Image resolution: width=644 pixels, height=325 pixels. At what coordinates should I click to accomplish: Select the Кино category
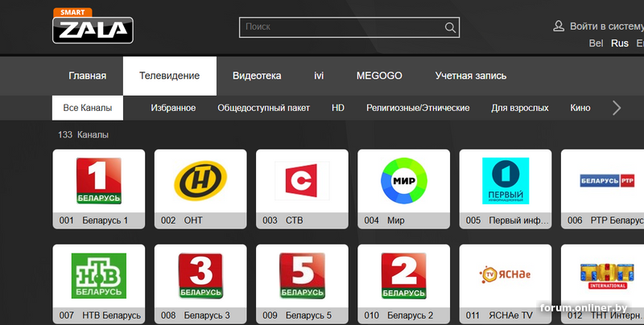point(580,108)
